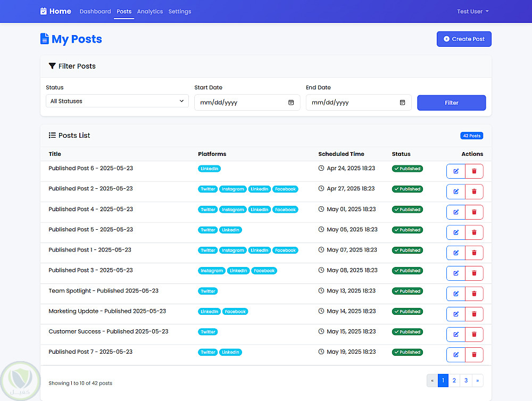532x401 pixels.
Task: Edit the Customer Success post
Action: 456,335
